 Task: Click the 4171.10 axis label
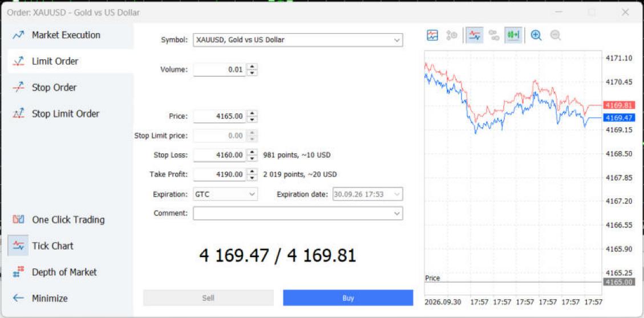click(x=619, y=58)
